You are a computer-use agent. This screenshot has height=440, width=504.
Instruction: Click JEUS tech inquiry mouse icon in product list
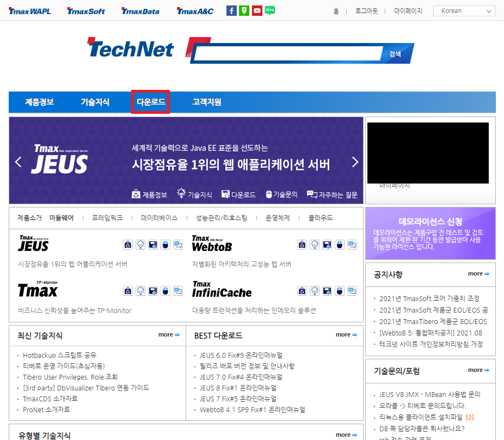click(x=165, y=245)
